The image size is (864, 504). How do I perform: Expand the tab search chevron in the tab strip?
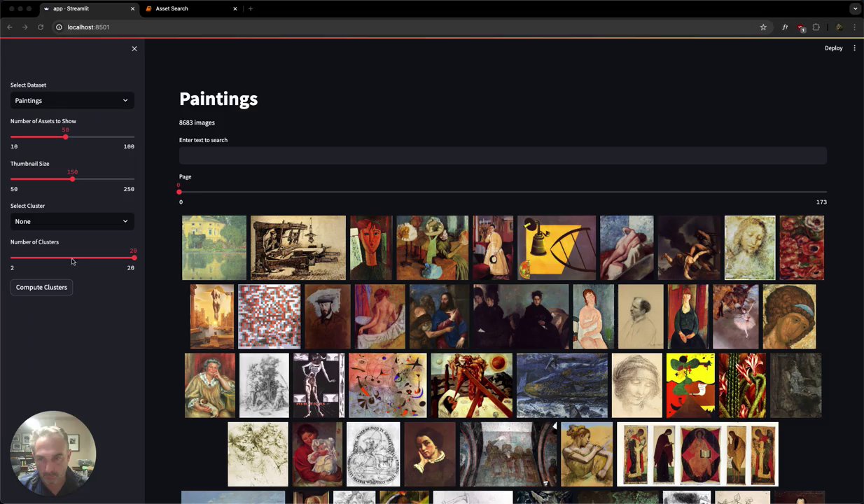click(855, 8)
